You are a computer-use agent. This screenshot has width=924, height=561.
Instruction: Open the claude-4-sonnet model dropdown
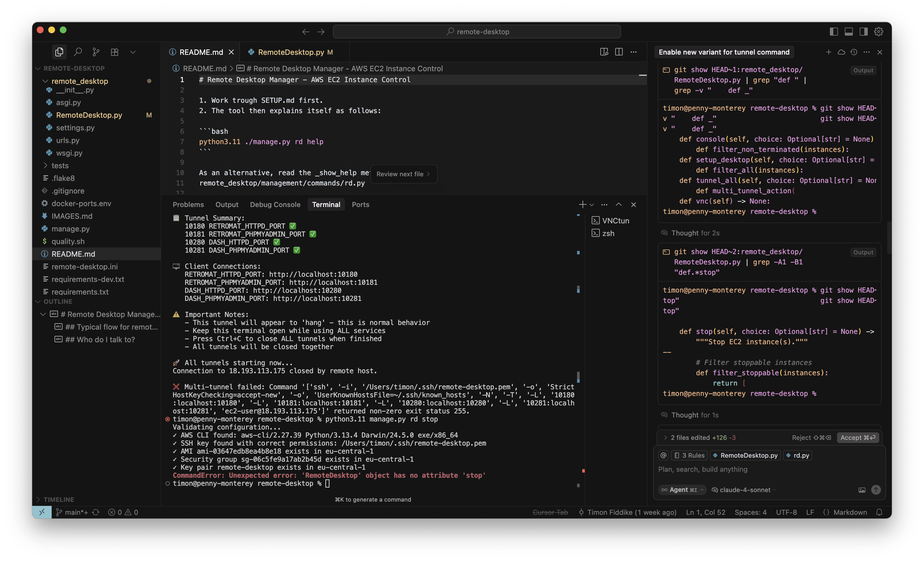pos(745,490)
